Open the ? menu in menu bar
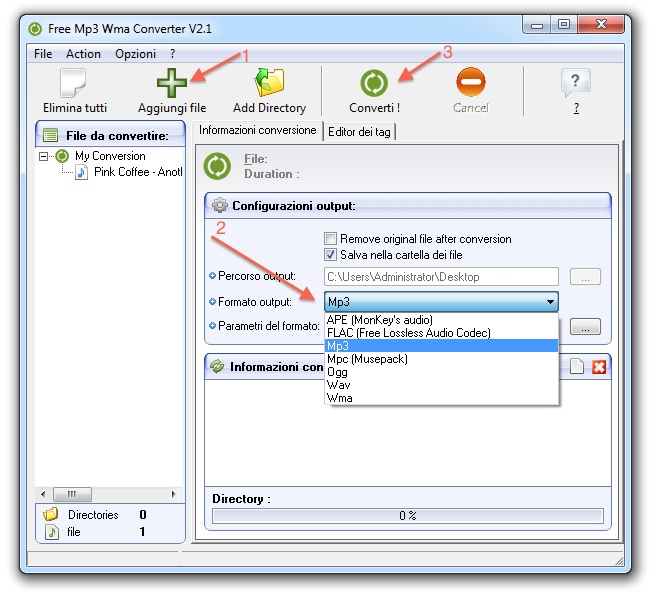Image resolution: width=671 pixels, height=602 pixels. (x=172, y=54)
